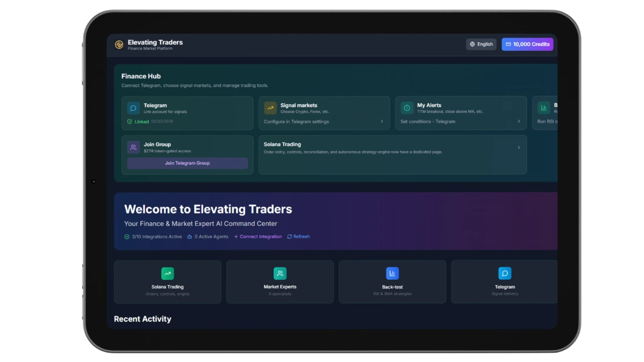Screen dimensions: 644x362
Task: Click '0 Active Agents' text
Action: [x=211, y=237]
